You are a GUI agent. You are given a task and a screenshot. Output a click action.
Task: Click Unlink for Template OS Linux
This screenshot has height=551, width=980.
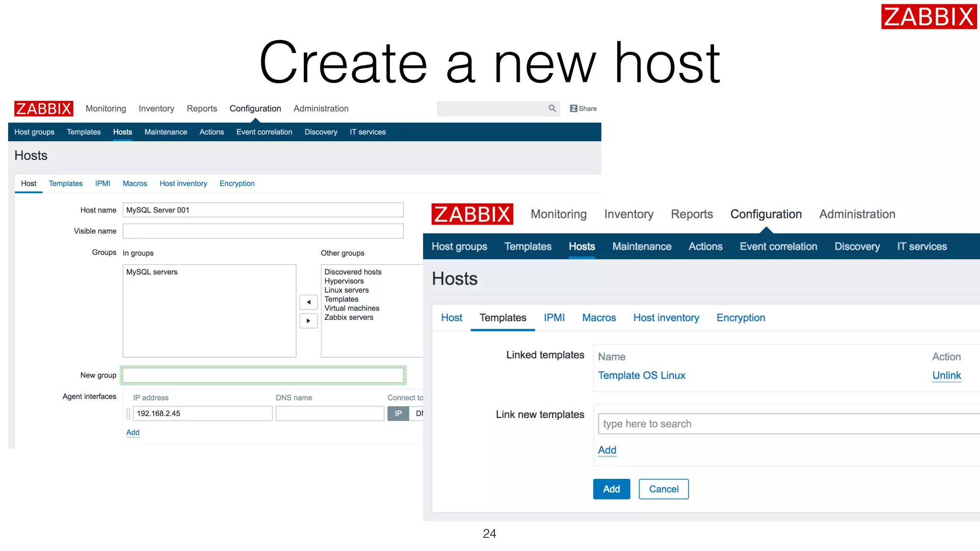click(947, 375)
